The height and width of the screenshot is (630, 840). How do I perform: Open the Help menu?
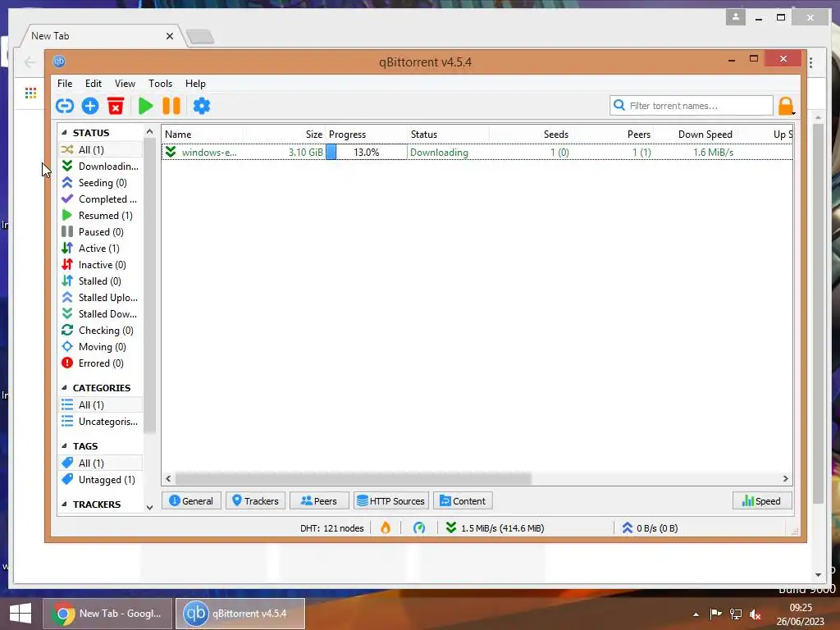click(195, 84)
